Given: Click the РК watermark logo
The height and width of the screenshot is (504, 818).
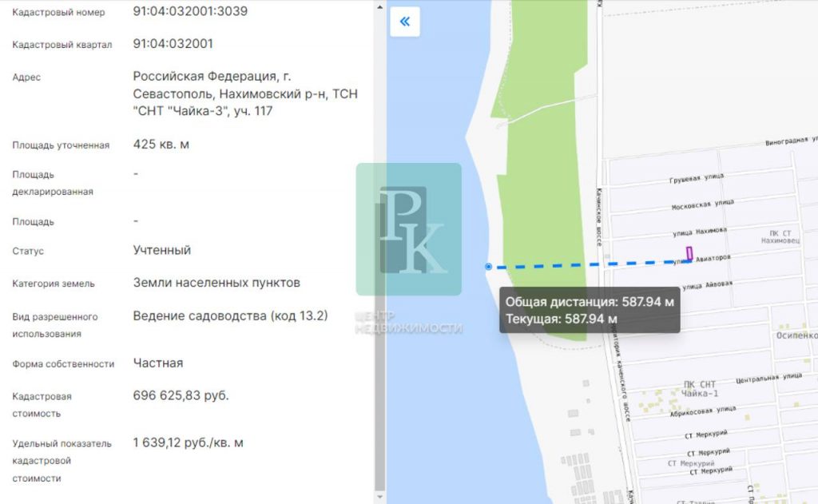Looking at the screenshot, I should coord(409,229).
